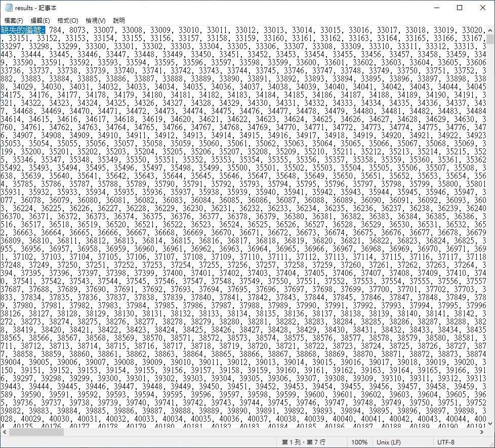Click the Notepad icon in the title bar
Image resolution: width=495 pixels, height=448 pixels.
pos(8,8)
